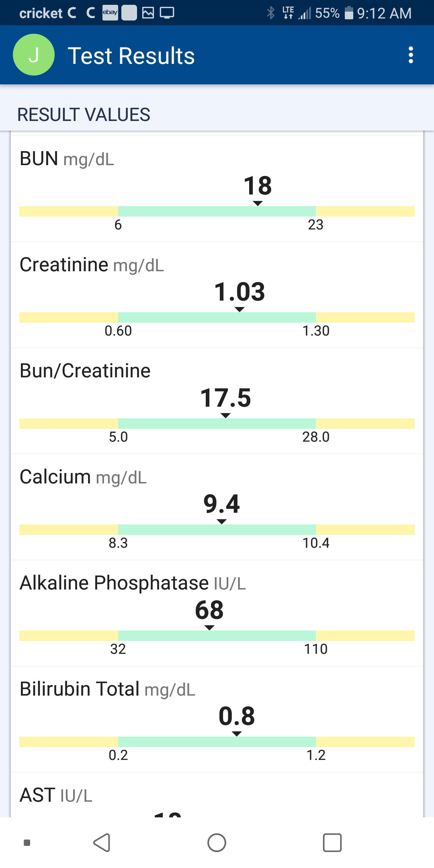The image size is (434, 868).
Task: Open recent apps square button
Action: pyautogui.click(x=332, y=843)
